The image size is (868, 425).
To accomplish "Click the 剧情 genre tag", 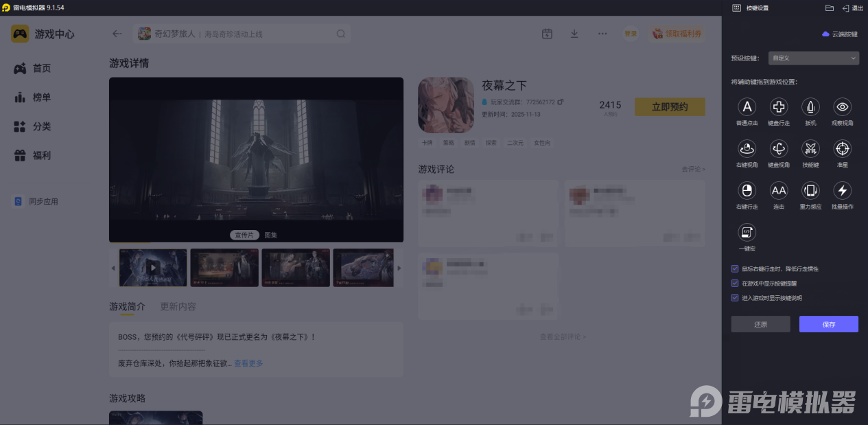I will coord(469,143).
